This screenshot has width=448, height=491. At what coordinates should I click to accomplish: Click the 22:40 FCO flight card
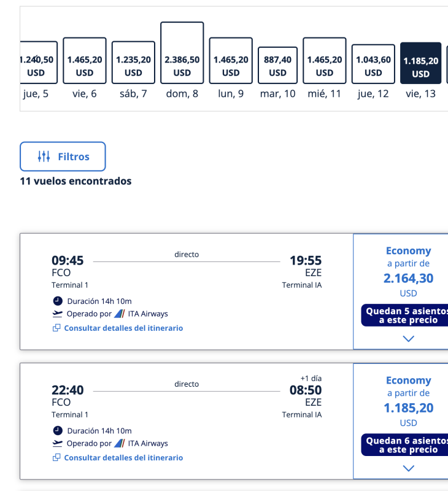pos(187,421)
